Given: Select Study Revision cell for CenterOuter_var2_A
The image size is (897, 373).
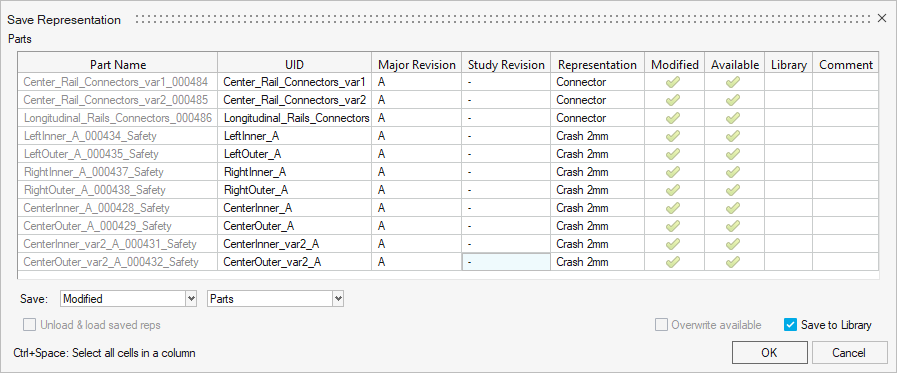Looking at the screenshot, I should (506, 262).
